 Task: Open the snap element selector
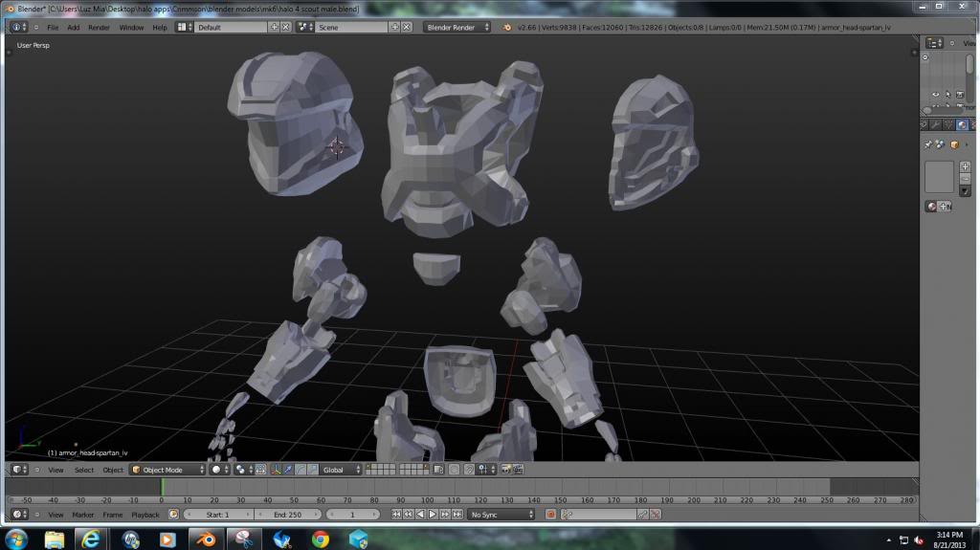(x=486, y=470)
